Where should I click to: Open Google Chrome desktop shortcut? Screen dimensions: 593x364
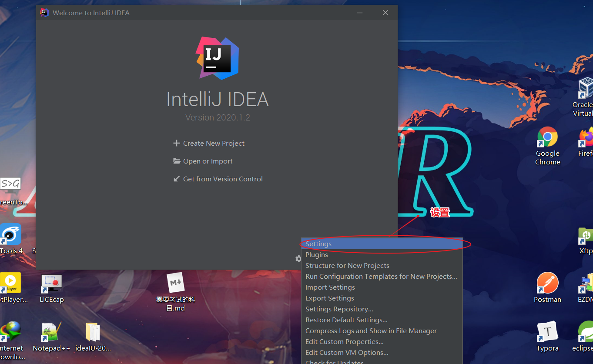point(547,146)
